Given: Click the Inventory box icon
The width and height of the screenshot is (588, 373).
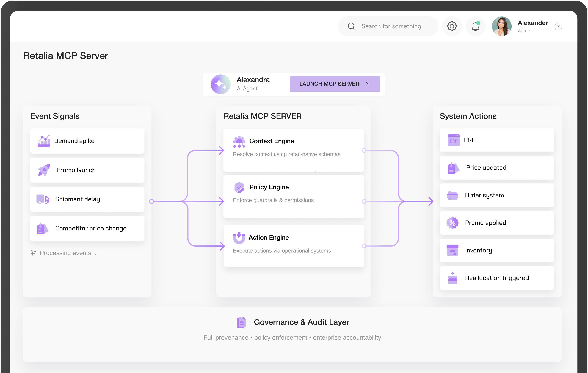Looking at the screenshot, I should [452, 250].
